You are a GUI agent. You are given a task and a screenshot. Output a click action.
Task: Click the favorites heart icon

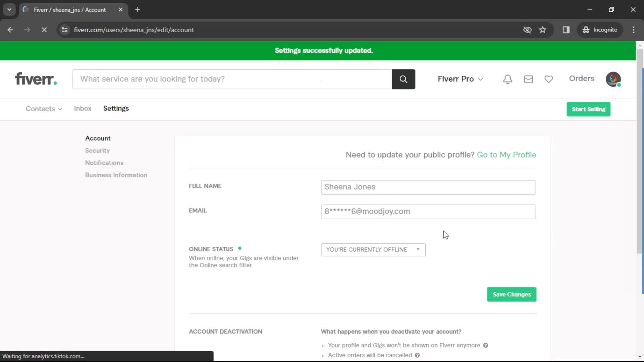[549, 79]
